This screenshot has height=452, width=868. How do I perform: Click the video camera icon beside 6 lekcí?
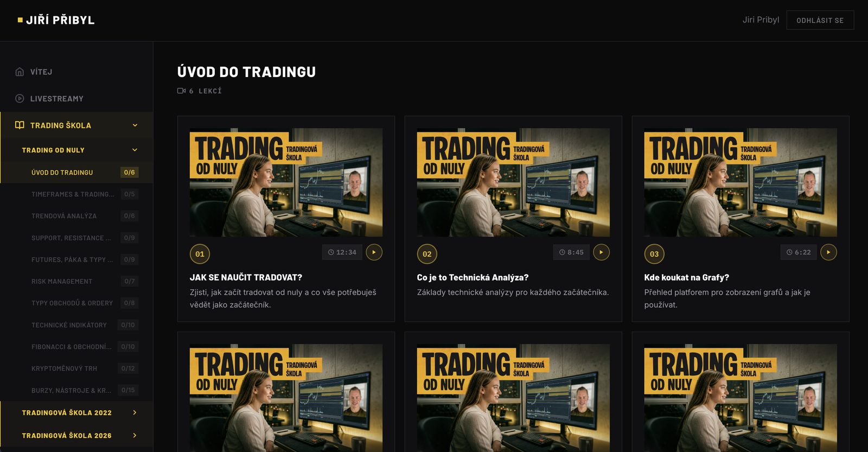[x=182, y=91]
